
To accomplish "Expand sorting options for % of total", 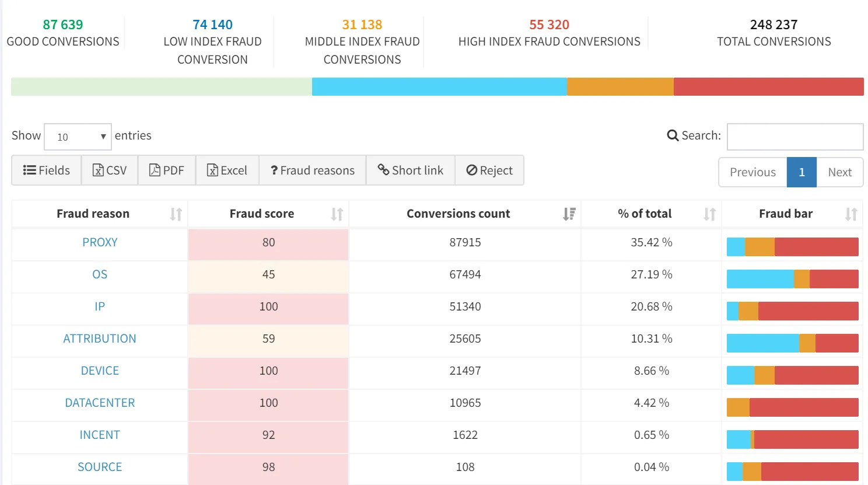I will tap(710, 214).
